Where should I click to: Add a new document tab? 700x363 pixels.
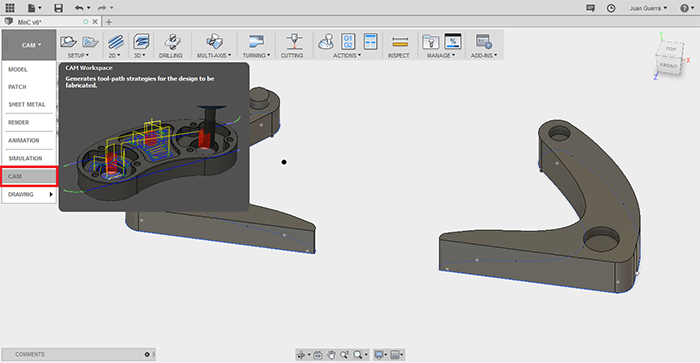pyautogui.click(x=108, y=21)
